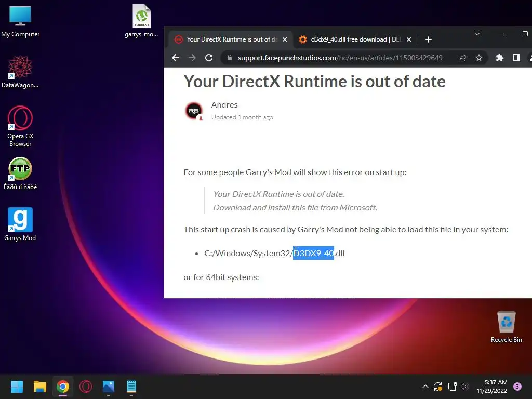Open the garrys_mo torrent file icon

point(141,21)
